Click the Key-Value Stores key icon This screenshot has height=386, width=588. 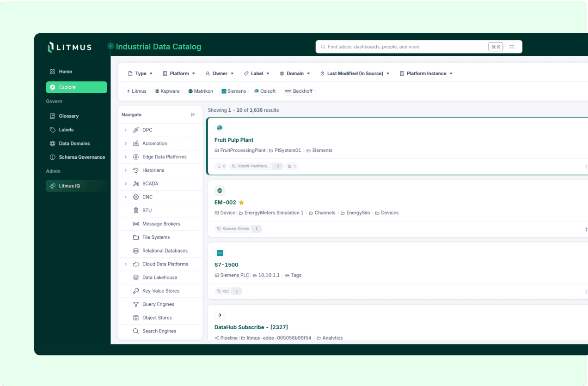(x=136, y=291)
